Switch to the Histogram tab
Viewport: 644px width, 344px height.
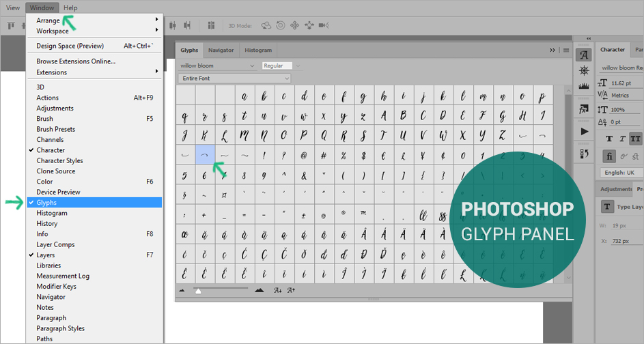[258, 50]
